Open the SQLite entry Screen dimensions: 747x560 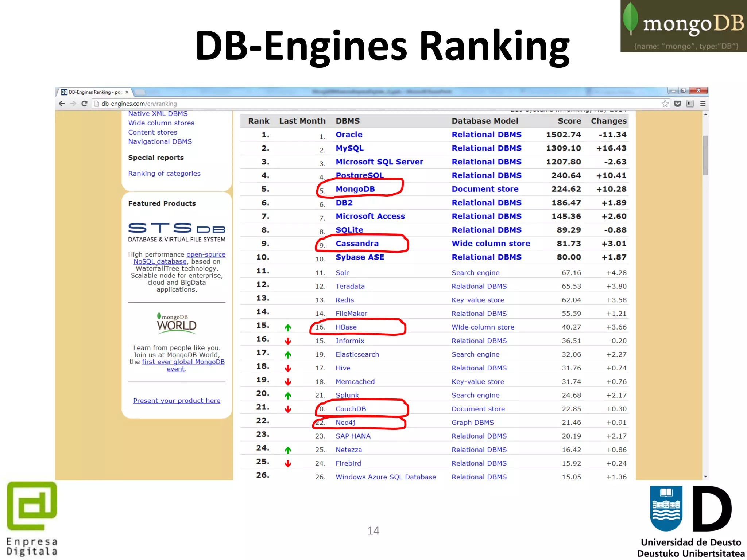click(349, 230)
